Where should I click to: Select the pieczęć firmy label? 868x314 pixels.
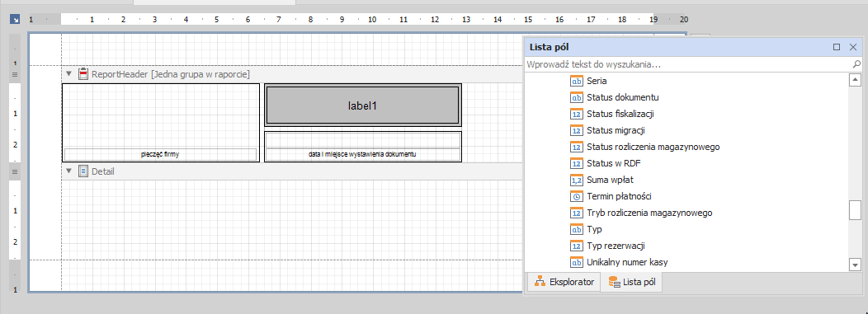click(161, 154)
